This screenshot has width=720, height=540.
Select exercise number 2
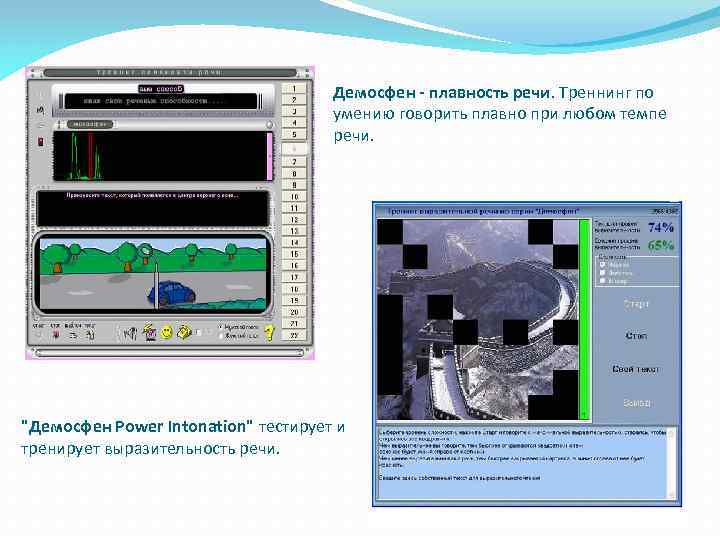point(294,100)
